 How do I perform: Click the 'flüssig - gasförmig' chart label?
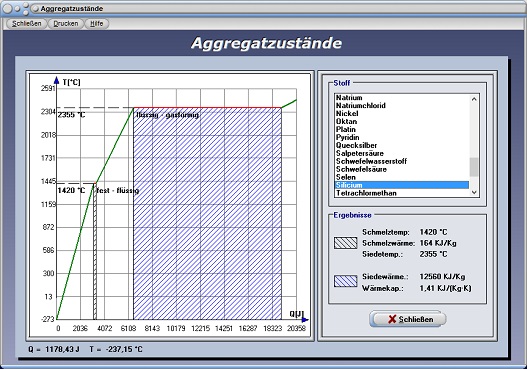[167, 115]
